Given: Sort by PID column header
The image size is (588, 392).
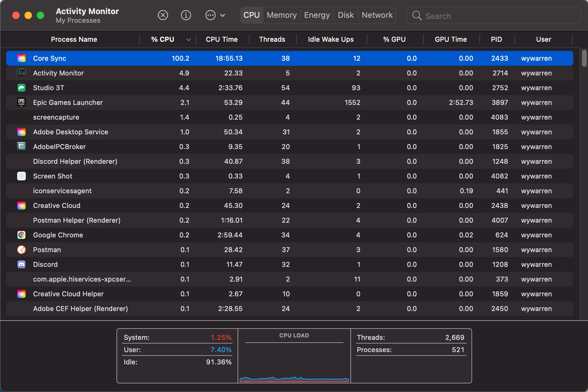Looking at the screenshot, I should [496, 39].
